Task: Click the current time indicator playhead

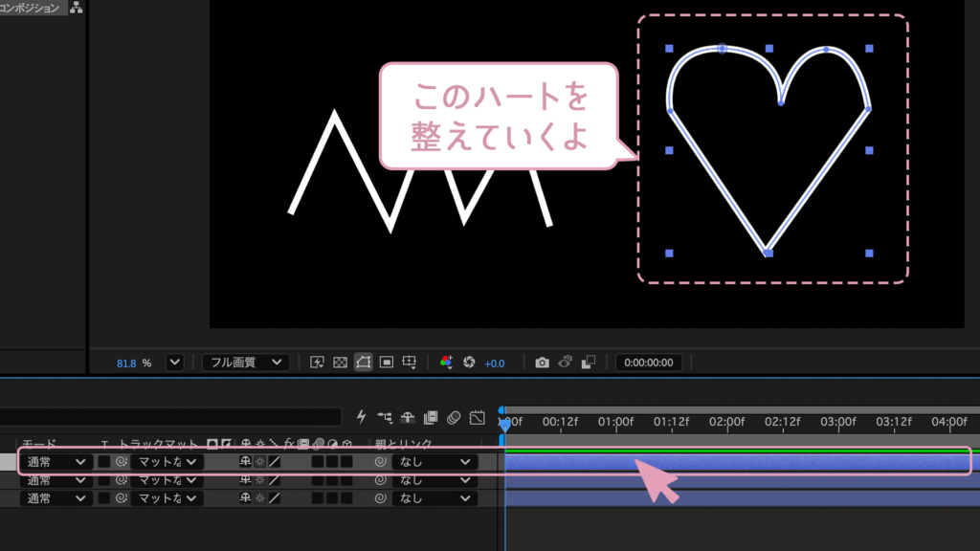Action: click(504, 424)
